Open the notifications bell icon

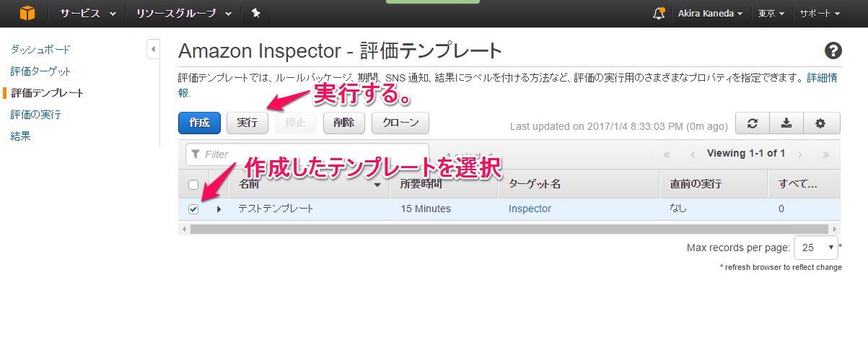pos(658,13)
